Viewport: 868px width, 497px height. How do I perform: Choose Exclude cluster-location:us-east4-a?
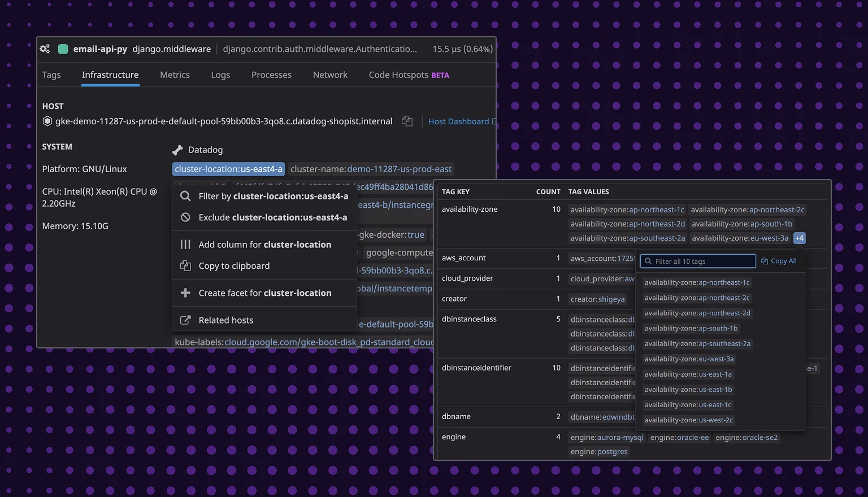pyautogui.click(x=264, y=217)
